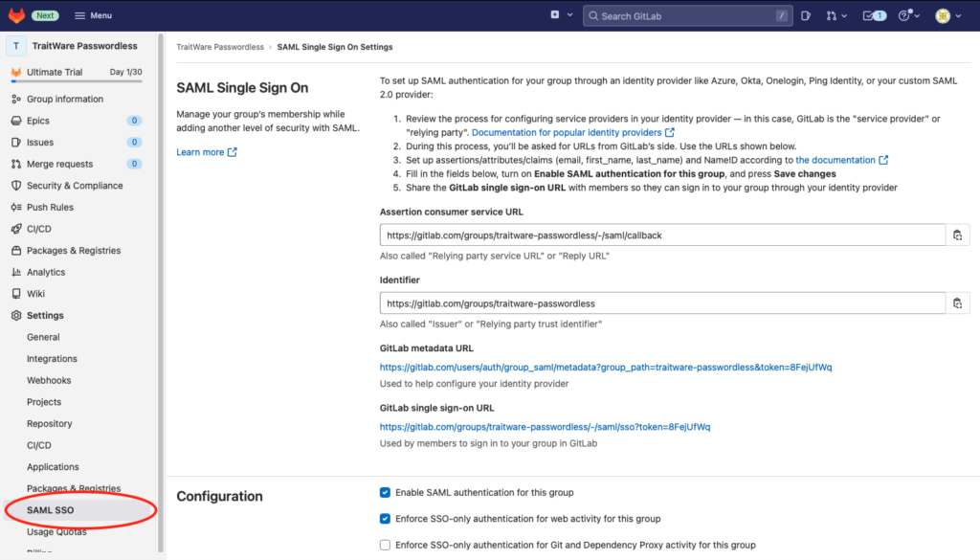
Task: Open merge requests icon in top bar
Action: tap(832, 15)
